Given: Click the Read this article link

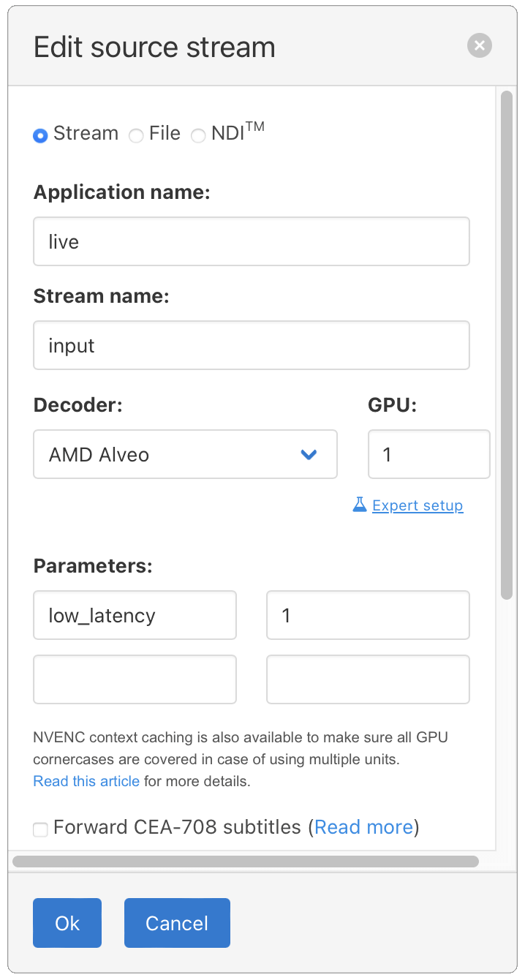Looking at the screenshot, I should click(x=86, y=781).
